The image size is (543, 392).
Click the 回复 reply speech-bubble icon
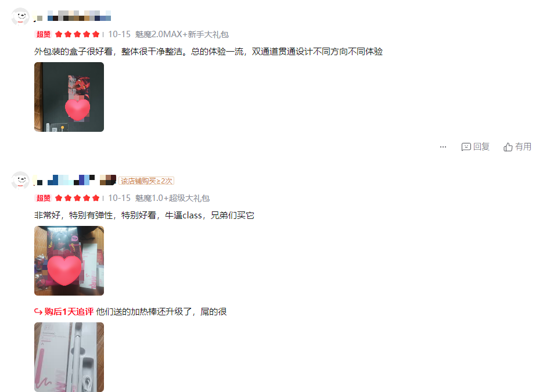click(x=466, y=147)
